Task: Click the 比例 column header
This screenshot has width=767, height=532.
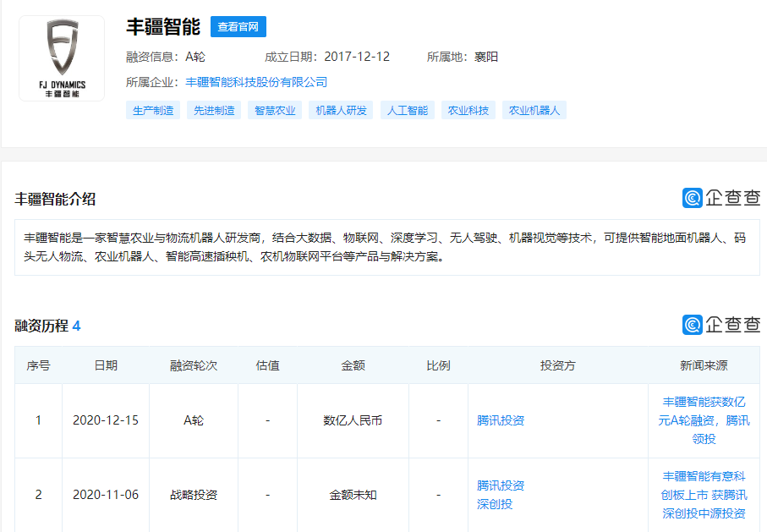Action: (438, 365)
